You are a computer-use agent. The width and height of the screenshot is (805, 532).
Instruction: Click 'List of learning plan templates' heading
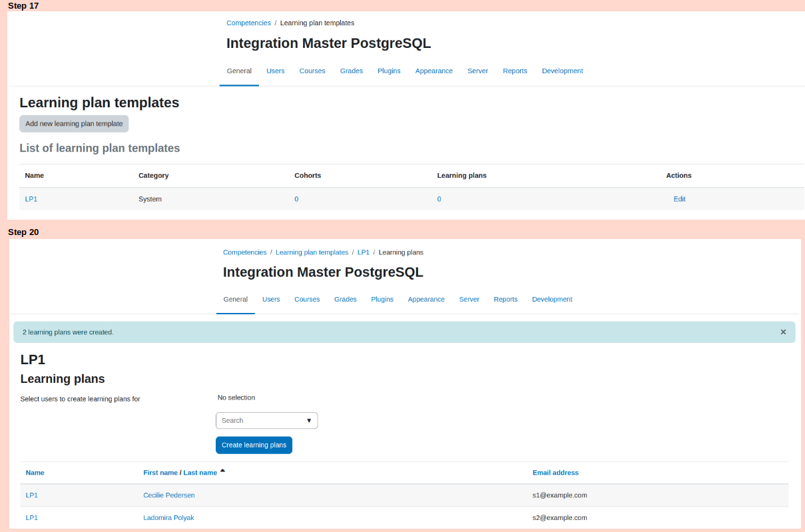pyautogui.click(x=100, y=148)
